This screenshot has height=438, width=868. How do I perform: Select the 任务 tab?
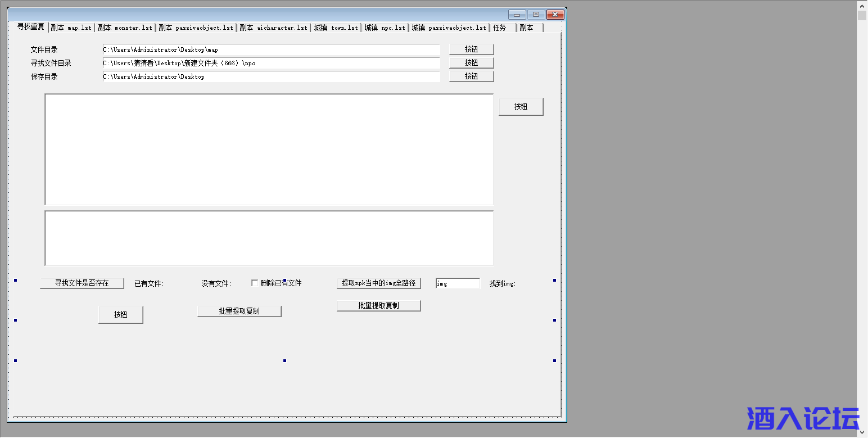click(x=500, y=28)
